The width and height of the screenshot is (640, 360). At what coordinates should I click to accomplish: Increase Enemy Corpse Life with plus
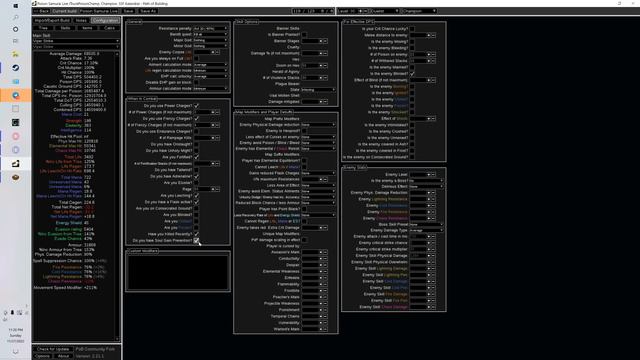coord(213,52)
